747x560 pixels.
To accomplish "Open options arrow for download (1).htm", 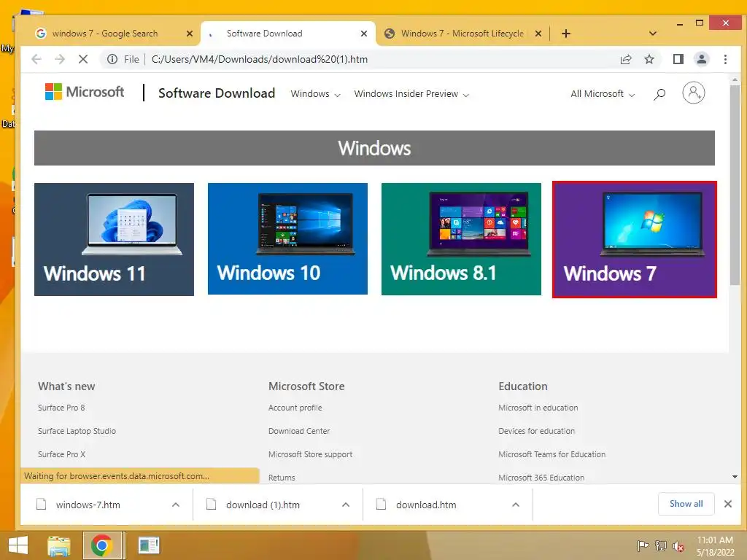I will coord(346,505).
